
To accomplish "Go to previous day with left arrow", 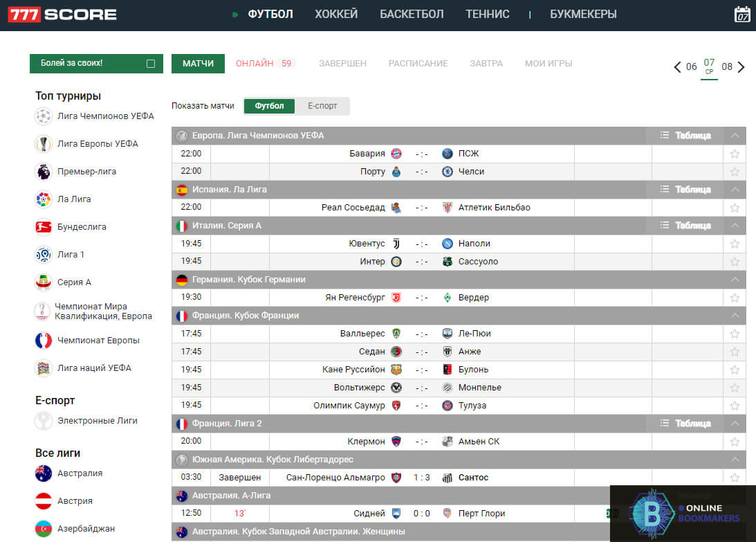I will point(677,66).
